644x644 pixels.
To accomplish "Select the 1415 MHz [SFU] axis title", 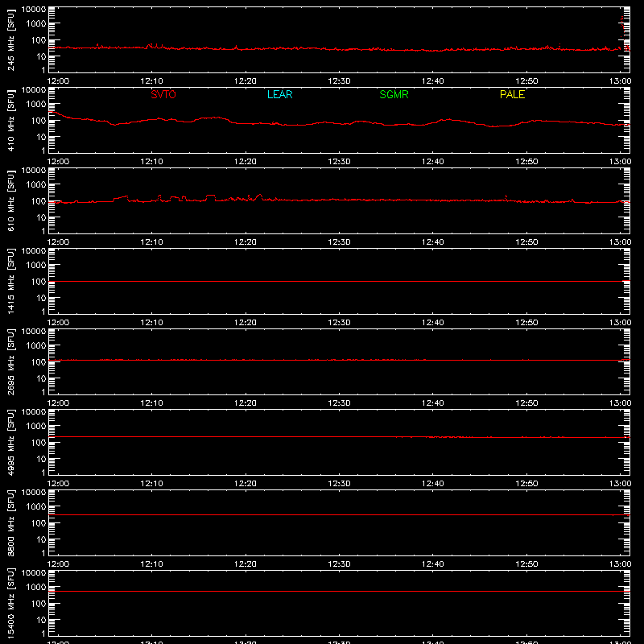I will point(10,281).
